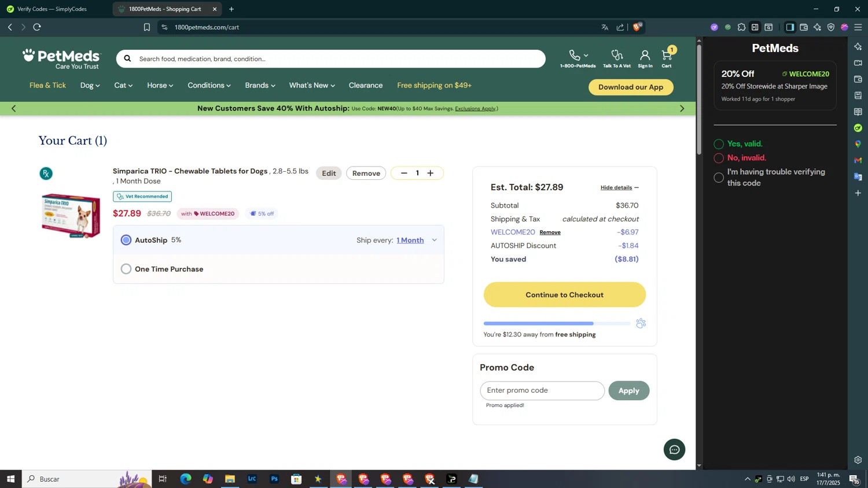
Task: Go back to previous page
Action: coord(10,27)
